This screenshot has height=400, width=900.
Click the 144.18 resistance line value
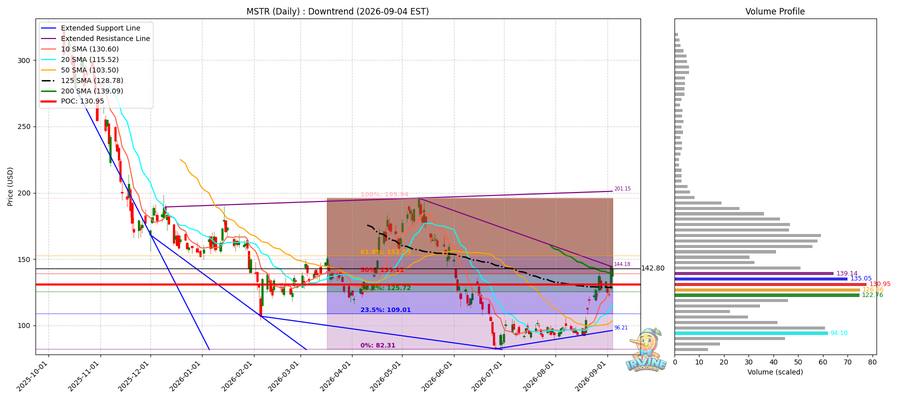click(x=622, y=264)
